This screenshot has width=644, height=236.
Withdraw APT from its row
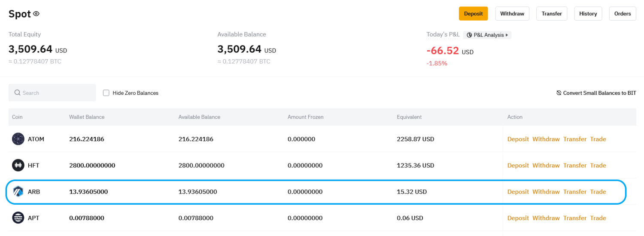point(546,218)
